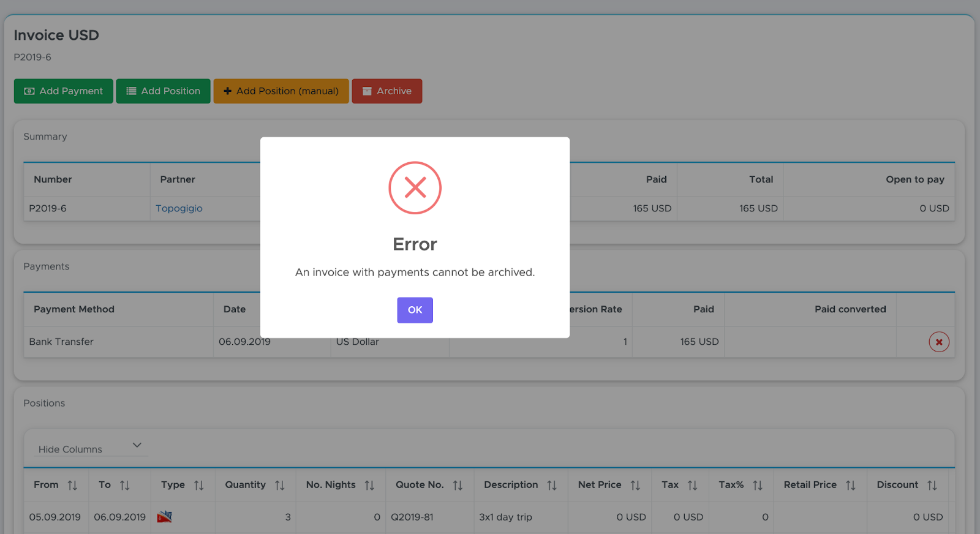Dismiss the error dialog with OK
Viewport: 980px width, 534px height.
pyautogui.click(x=415, y=310)
